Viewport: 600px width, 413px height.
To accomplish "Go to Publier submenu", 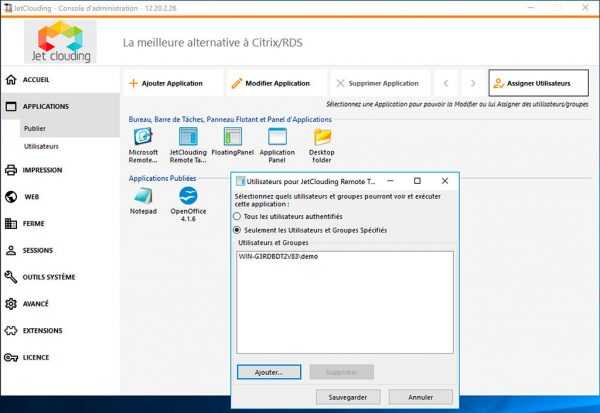I will pyautogui.click(x=35, y=129).
